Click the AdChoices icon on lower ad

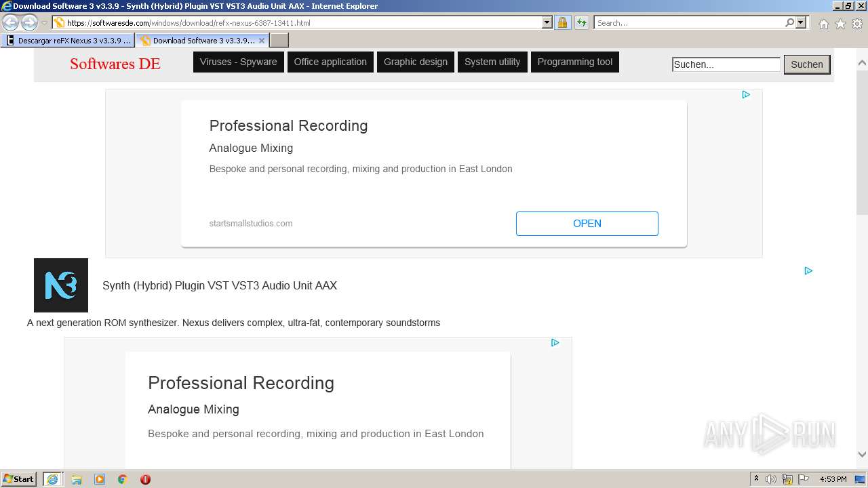555,343
